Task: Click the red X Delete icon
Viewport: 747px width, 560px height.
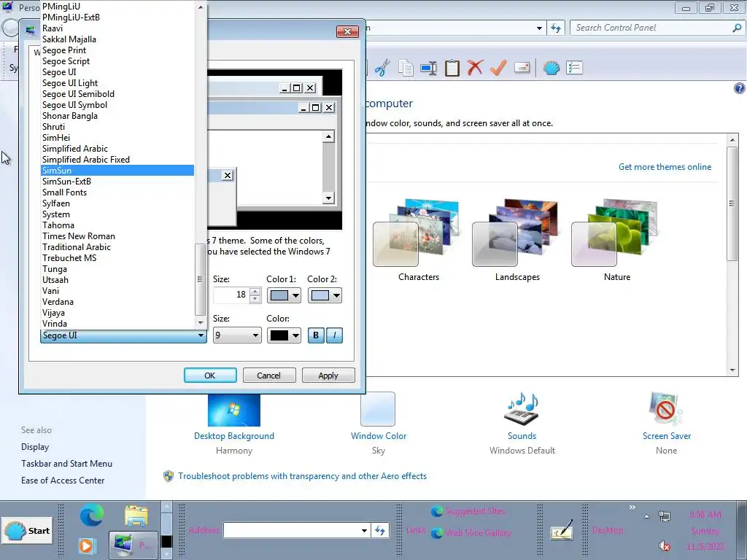Action: tap(475, 68)
